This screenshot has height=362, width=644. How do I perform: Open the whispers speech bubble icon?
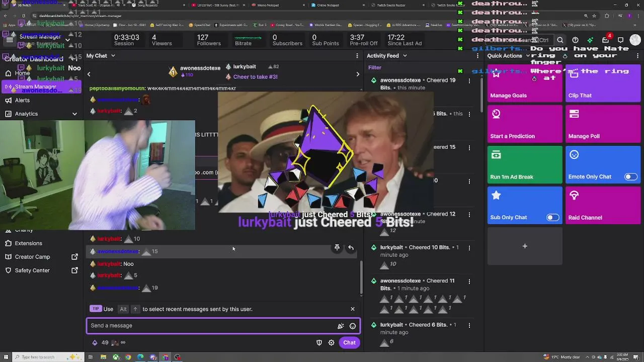(x=620, y=40)
